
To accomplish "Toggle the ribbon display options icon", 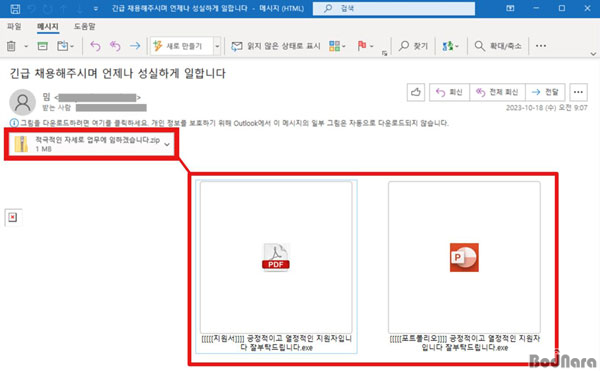I will 510,8.
